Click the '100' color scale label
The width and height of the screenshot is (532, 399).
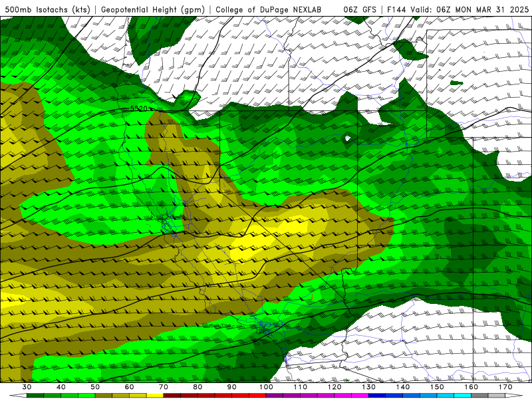pyautogui.click(x=267, y=387)
